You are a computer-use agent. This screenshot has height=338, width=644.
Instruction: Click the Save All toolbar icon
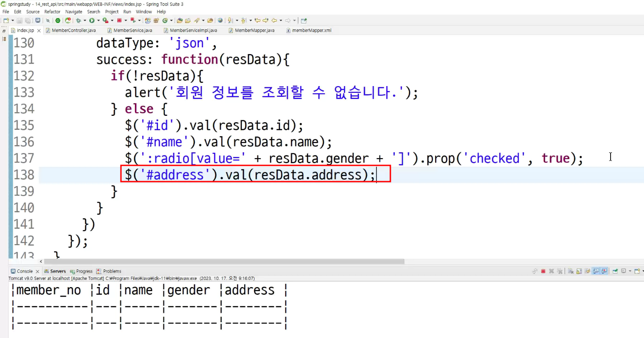[28, 20]
